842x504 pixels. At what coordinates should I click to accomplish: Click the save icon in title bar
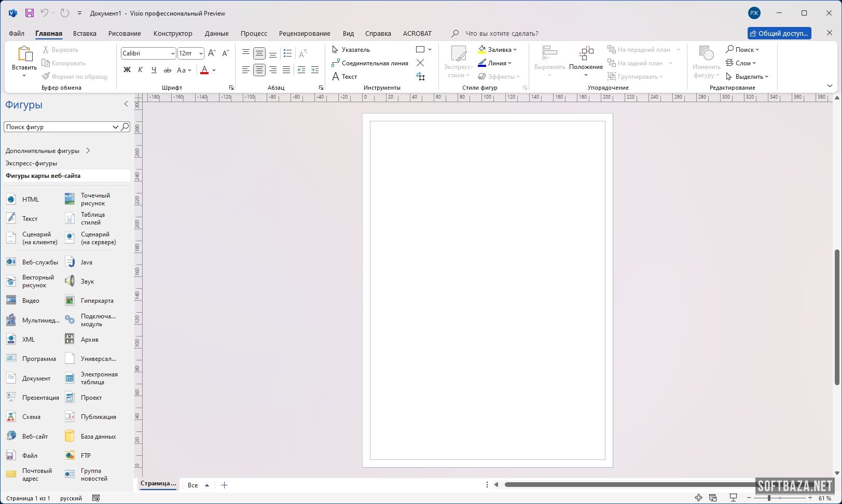pos(30,13)
